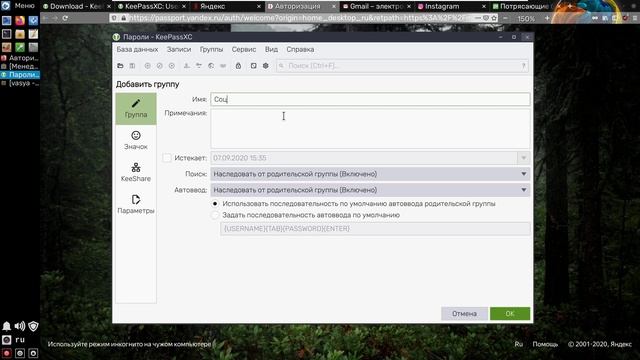
Task: Switch to Автори... window in task list
Action: [20, 58]
